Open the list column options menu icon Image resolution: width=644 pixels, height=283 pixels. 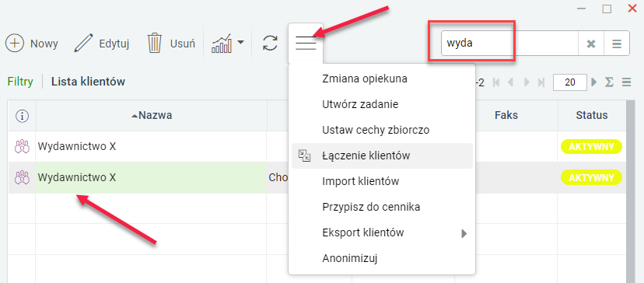click(x=626, y=82)
